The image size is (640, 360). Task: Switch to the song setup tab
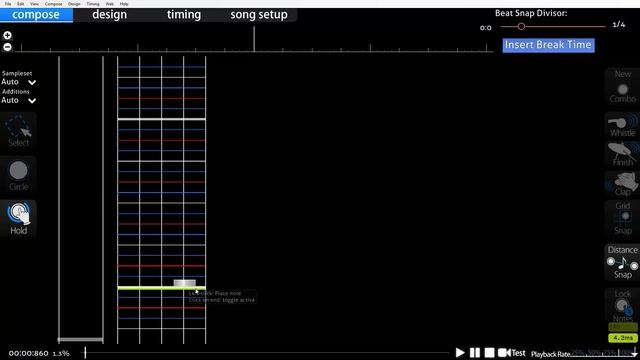pyautogui.click(x=259, y=15)
